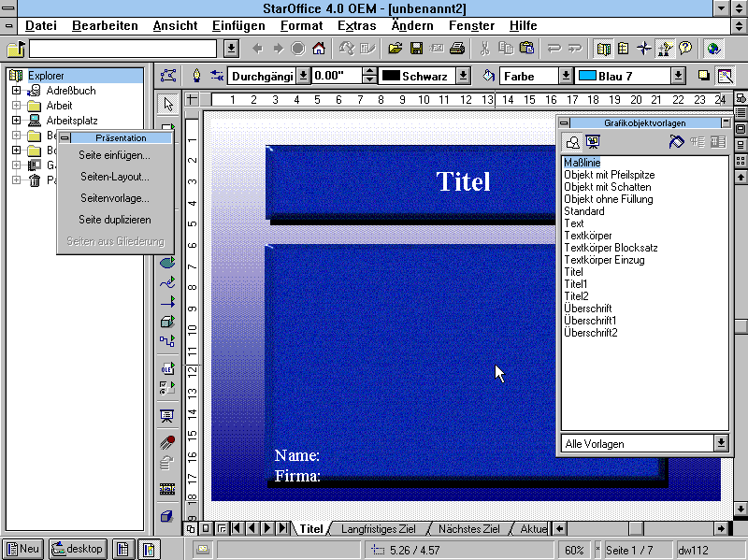
Task: Open the line style Durchgängig dropdown
Action: click(303, 77)
